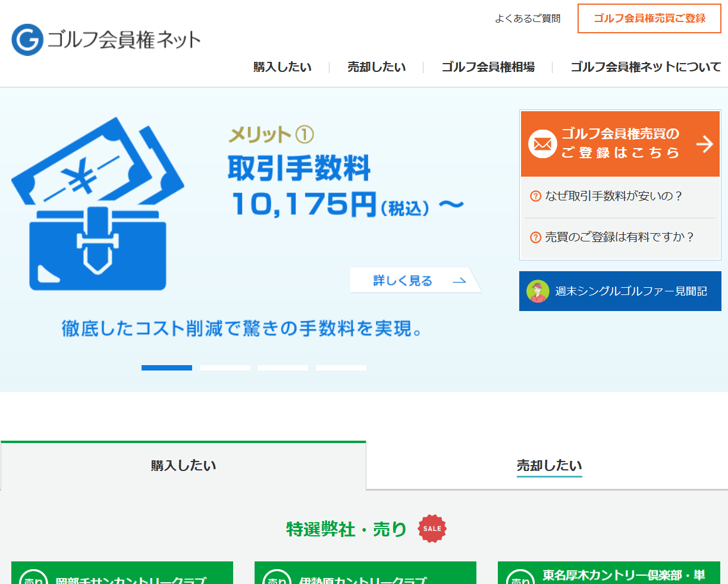The image size is (728, 584).
Task: Select the fourth carousel indicator
Action: pyautogui.click(x=341, y=368)
